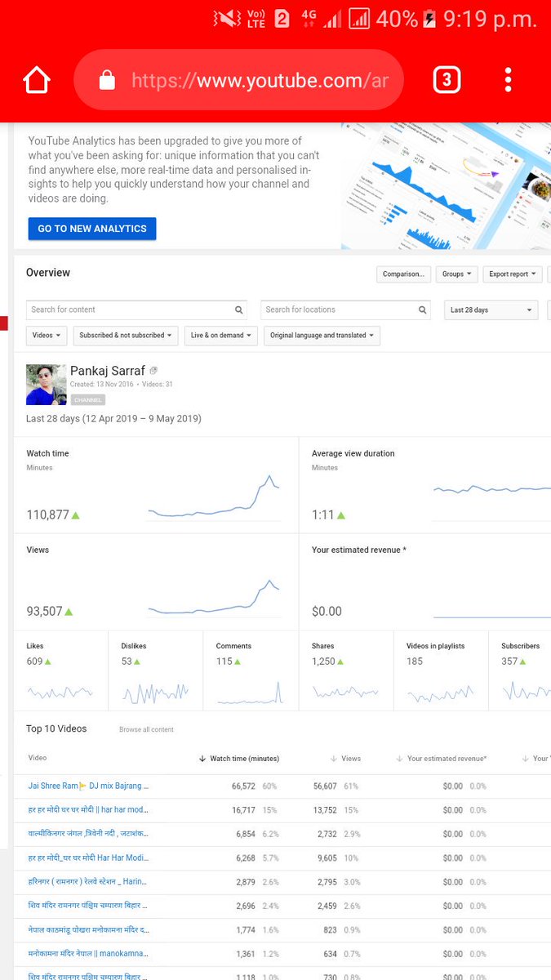Click the address bar URL field
551x980 pixels.
[x=238, y=80]
